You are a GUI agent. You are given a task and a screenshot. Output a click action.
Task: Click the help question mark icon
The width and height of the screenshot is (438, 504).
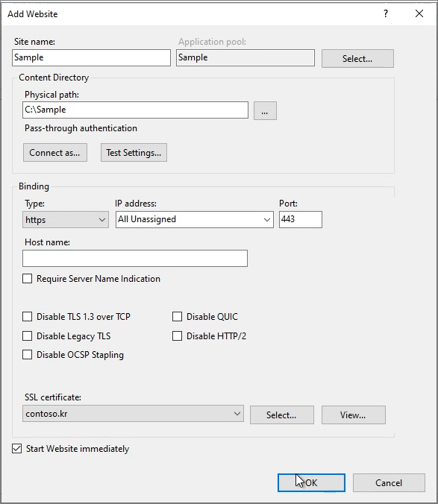[x=386, y=13]
